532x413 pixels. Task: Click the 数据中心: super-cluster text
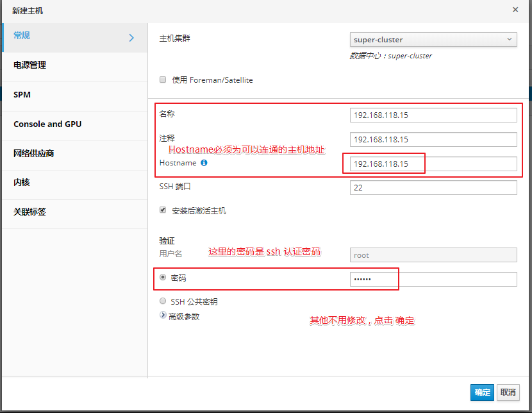pos(391,56)
